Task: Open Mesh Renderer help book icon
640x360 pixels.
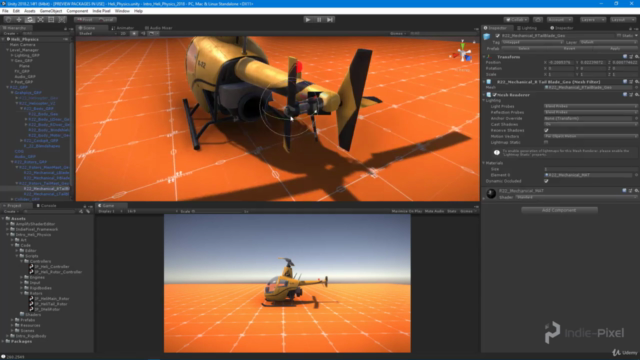Action: pos(625,95)
